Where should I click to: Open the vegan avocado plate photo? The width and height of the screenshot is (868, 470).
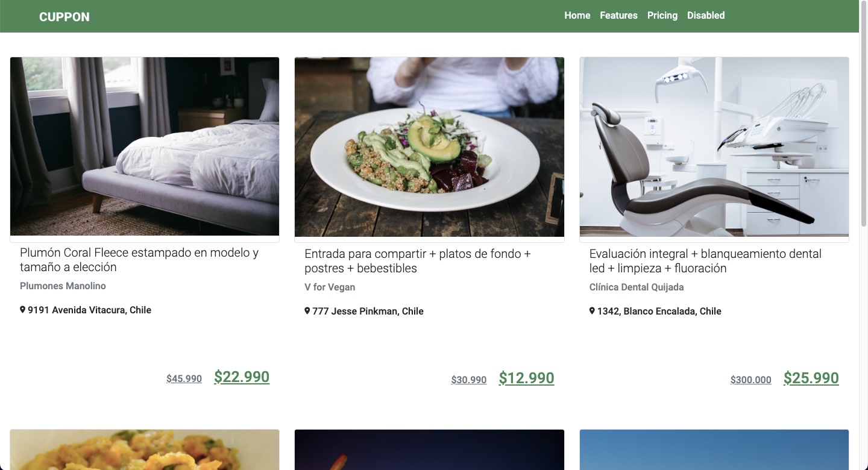pyautogui.click(x=429, y=146)
